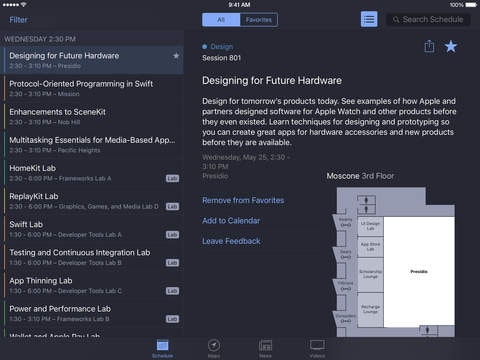Open Power and Performance Lab session

tap(92, 314)
